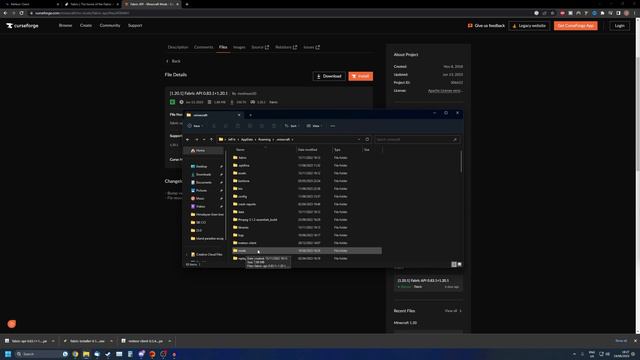
Task: Open the Create menu on CurseForge
Action: pyautogui.click(x=86, y=25)
